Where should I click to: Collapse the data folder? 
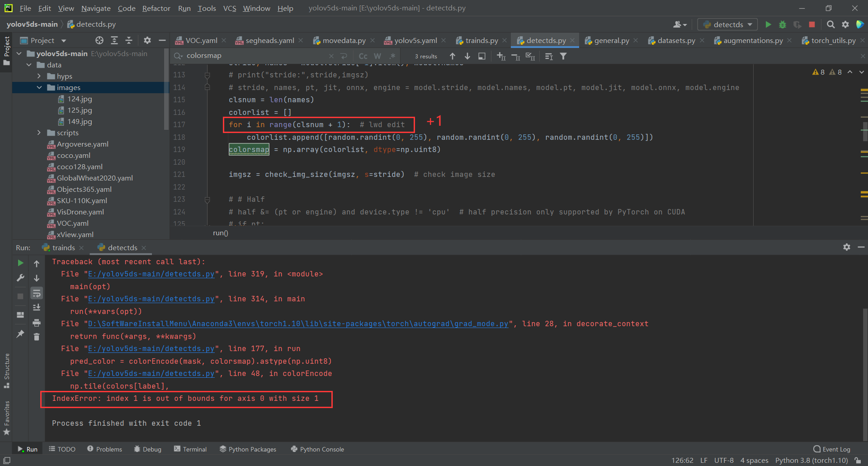29,65
